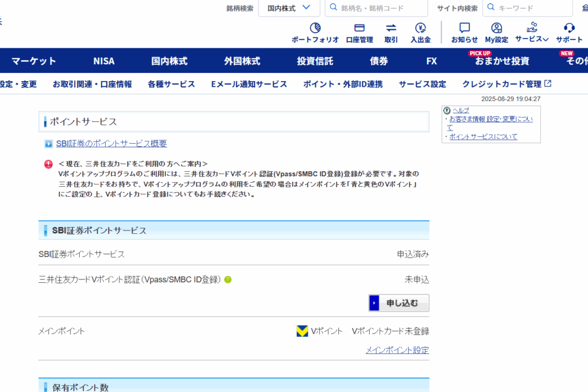Open the 外国株式 main menu

pyautogui.click(x=242, y=61)
